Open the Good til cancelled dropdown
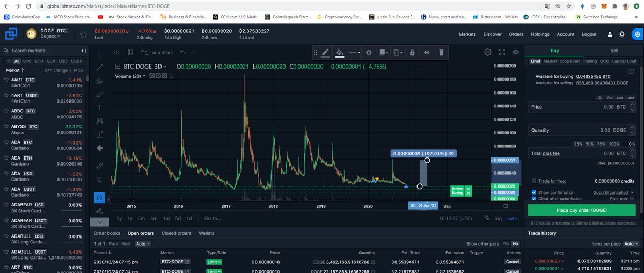Image resolution: width=644 pixels, height=273 pixels. (613, 192)
